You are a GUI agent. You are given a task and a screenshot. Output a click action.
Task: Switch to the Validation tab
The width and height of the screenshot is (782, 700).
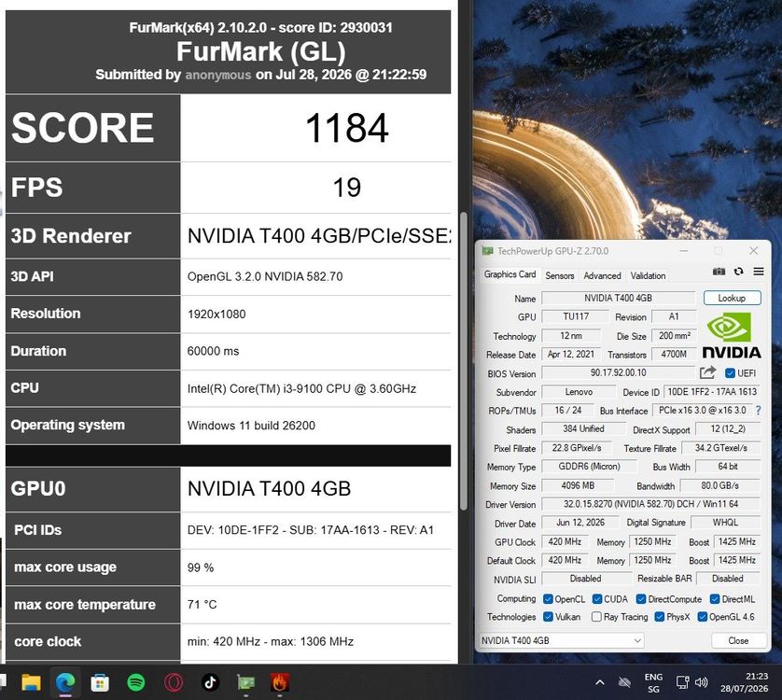(x=648, y=275)
